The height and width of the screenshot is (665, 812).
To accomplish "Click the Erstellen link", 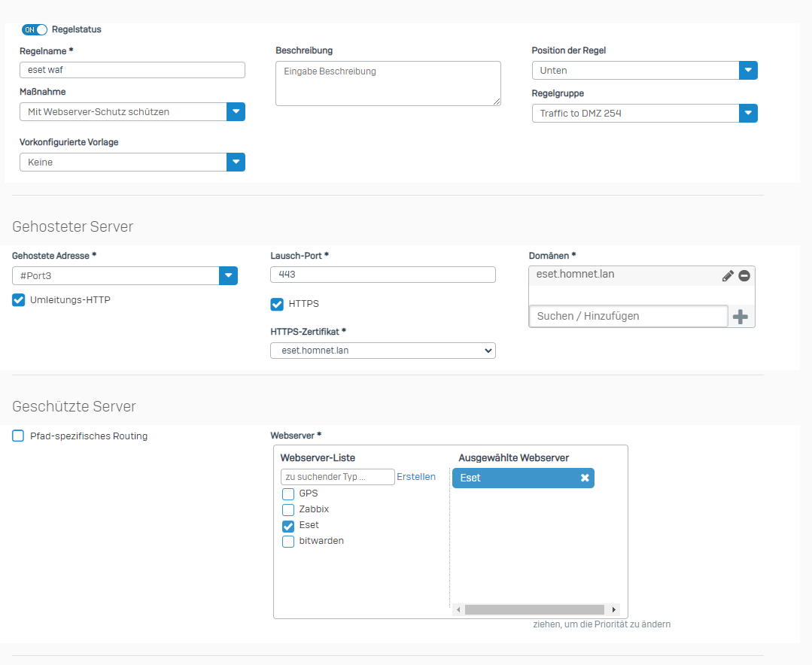I will (x=416, y=477).
